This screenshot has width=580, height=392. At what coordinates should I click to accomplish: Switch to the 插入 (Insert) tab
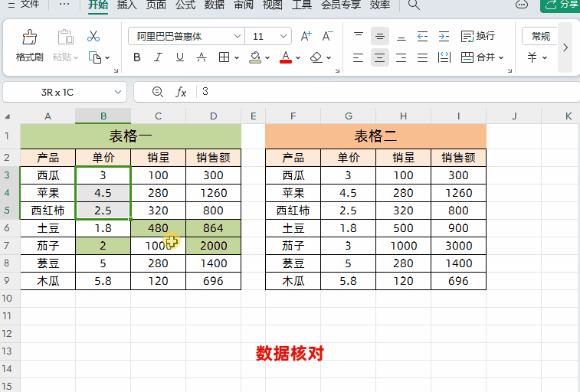pyautogui.click(x=127, y=5)
